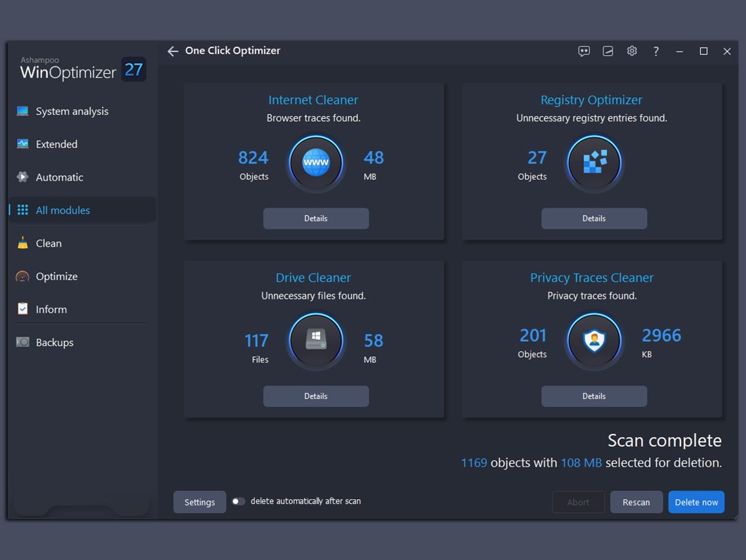Click the Drive Cleaner disk icon
The image size is (746, 560).
point(316,340)
